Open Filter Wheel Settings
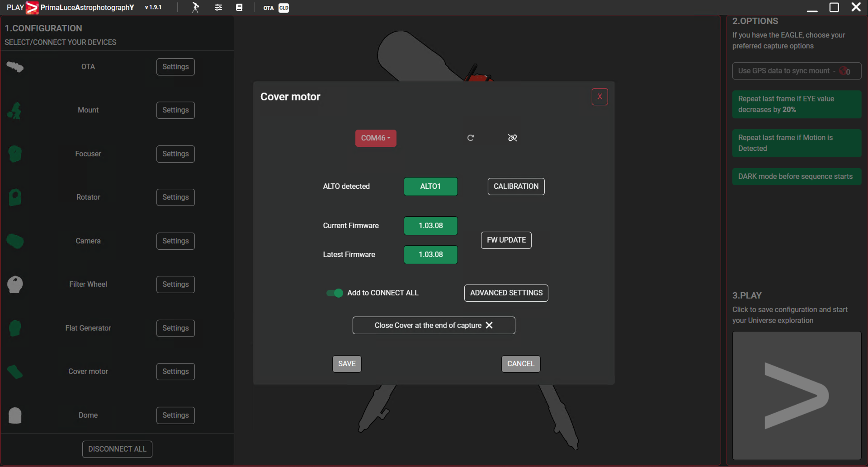868x467 pixels. coord(175,285)
